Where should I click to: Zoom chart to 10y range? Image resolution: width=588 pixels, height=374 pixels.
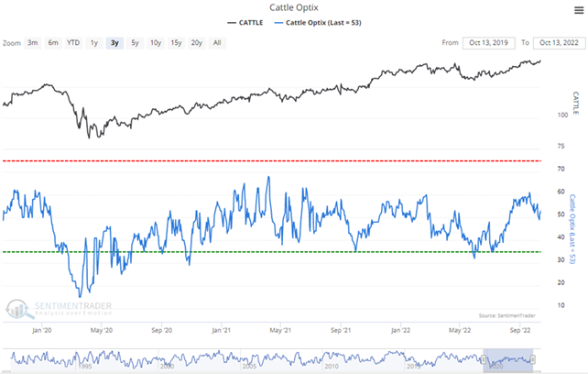[x=155, y=43]
